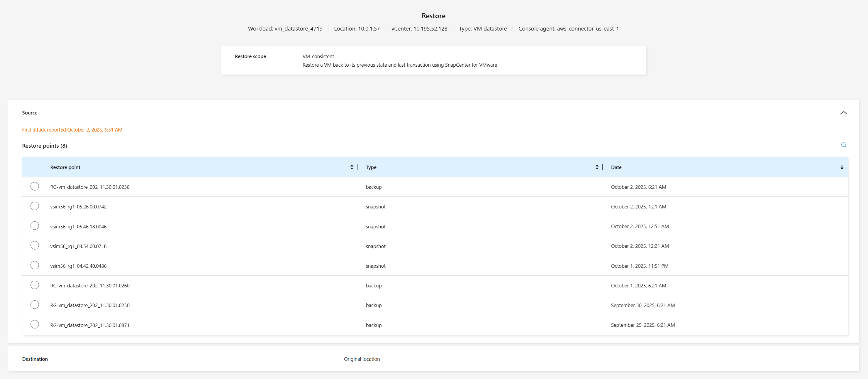Select the September 29 backup radio button
Image resolution: width=868 pixels, height=379 pixels.
point(35,324)
